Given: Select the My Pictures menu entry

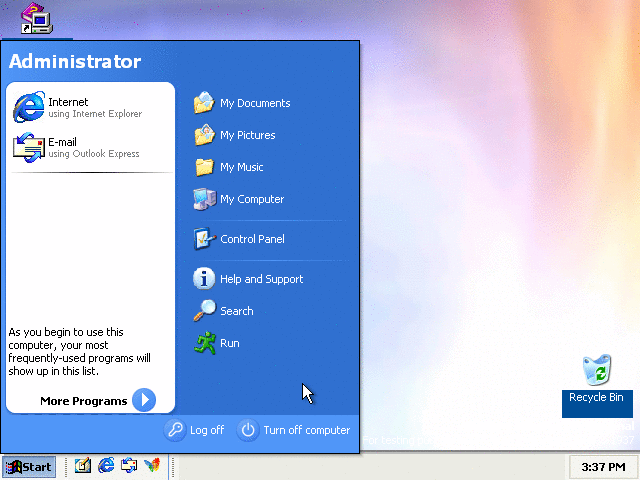Looking at the screenshot, I should pos(248,136).
